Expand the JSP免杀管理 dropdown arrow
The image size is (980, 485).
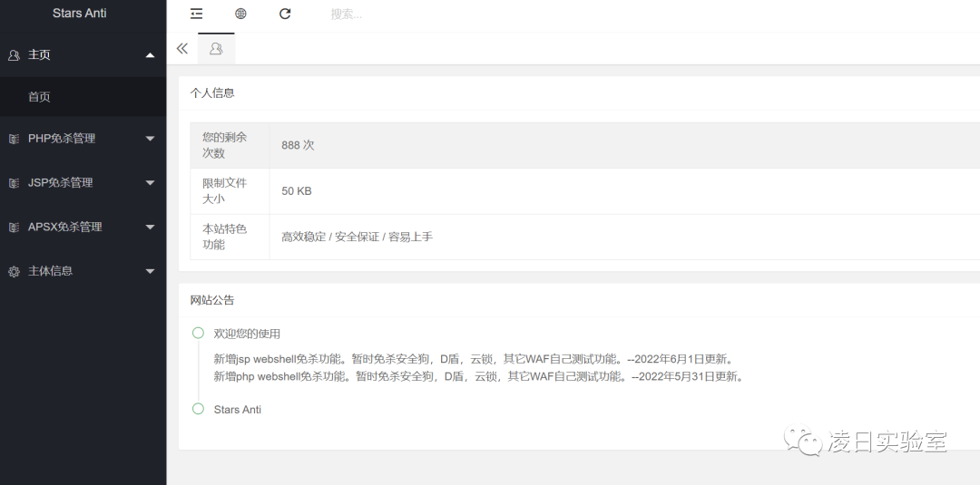pos(150,183)
